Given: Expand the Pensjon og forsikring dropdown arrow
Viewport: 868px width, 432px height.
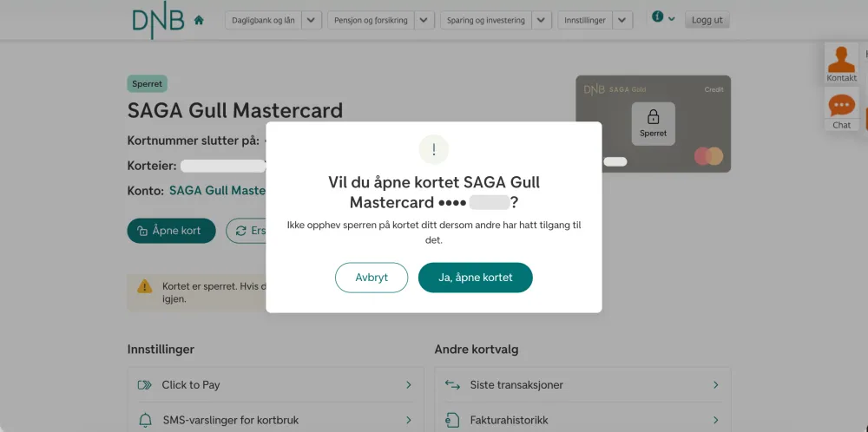Looking at the screenshot, I should pyautogui.click(x=424, y=20).
